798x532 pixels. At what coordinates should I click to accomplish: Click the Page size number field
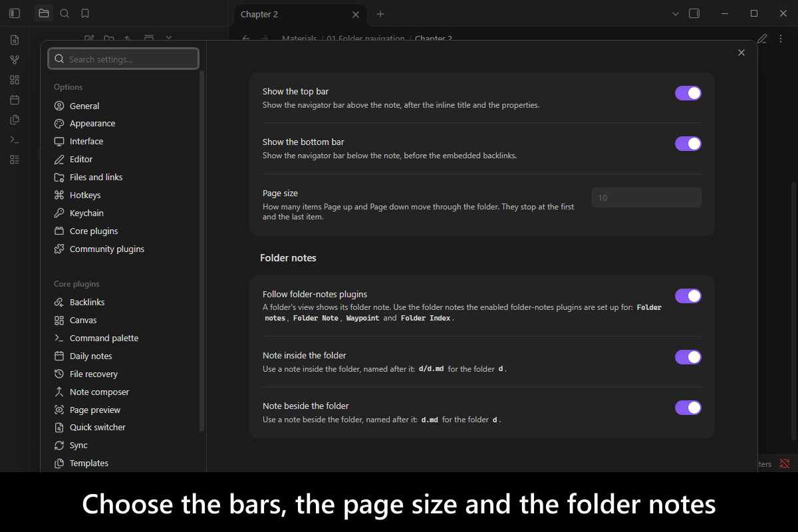point(646,198)
